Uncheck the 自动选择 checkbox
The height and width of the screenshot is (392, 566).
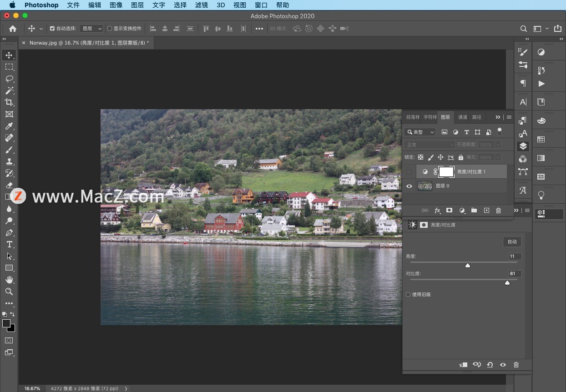pyautogui.click(x=52, y=29)
